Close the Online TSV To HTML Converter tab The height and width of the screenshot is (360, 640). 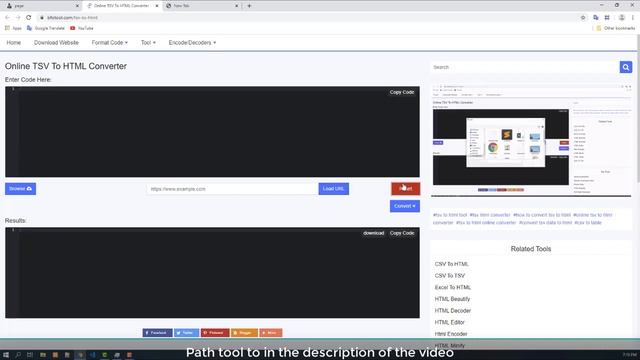(x=157, y=6)
